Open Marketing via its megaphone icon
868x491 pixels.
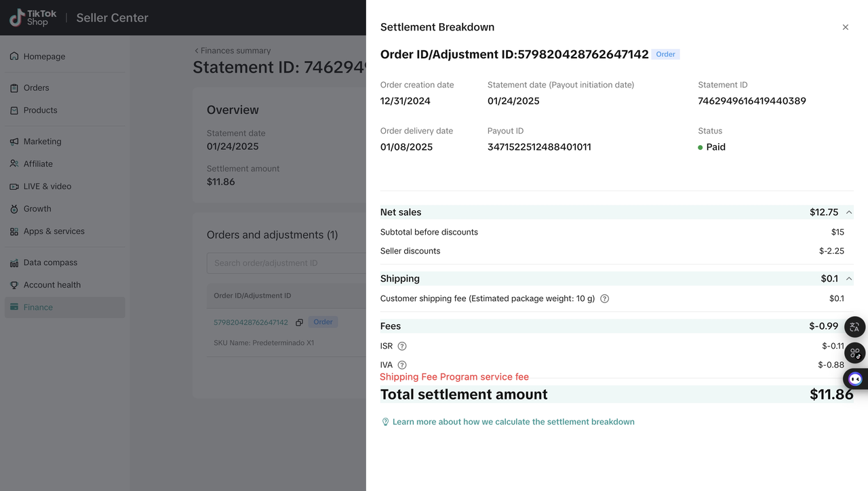(14, 141)
